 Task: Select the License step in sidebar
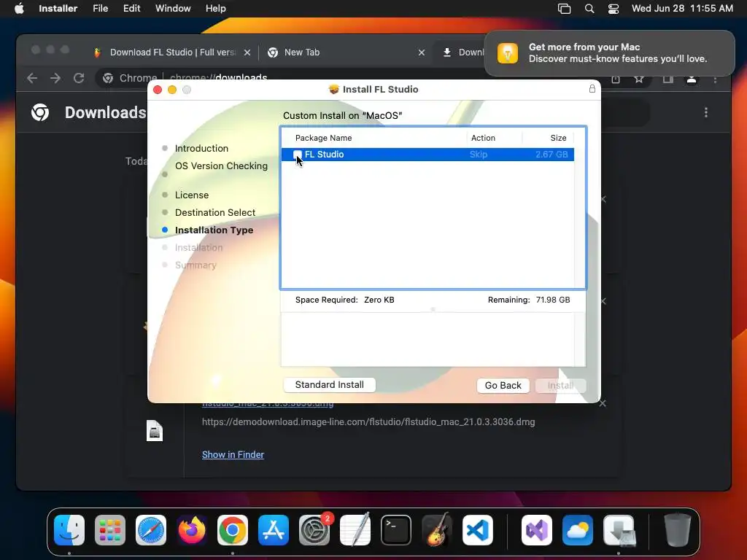tap(192, 195)
